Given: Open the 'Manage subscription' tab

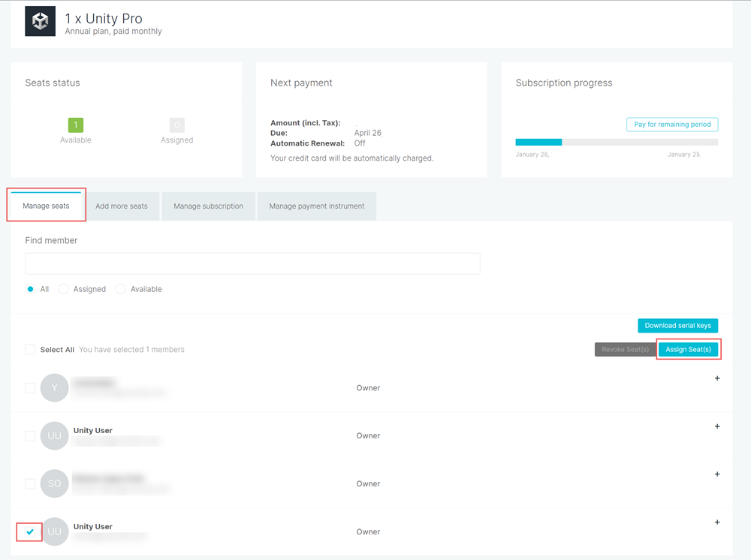Looking at the screenshot, I should click(208, 206).
